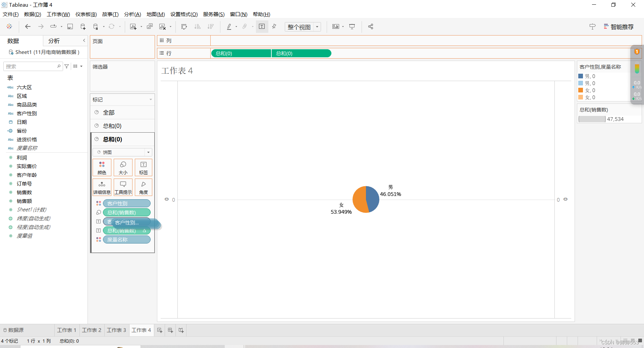Click the new worksheet tab icon
Image resolution: width=644 pixels, height=348 pixels.
(160, 330)
